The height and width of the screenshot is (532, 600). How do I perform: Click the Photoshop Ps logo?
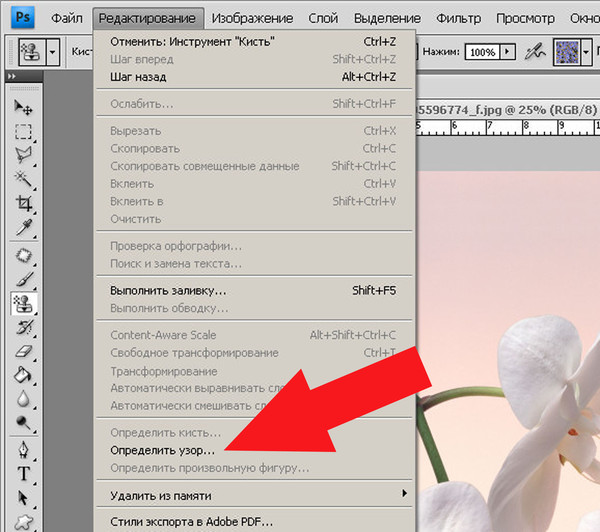[x=23, y=17]
